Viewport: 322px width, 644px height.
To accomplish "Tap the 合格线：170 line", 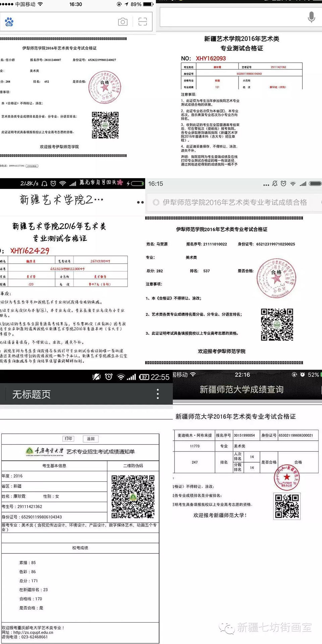I will [31, 599].
